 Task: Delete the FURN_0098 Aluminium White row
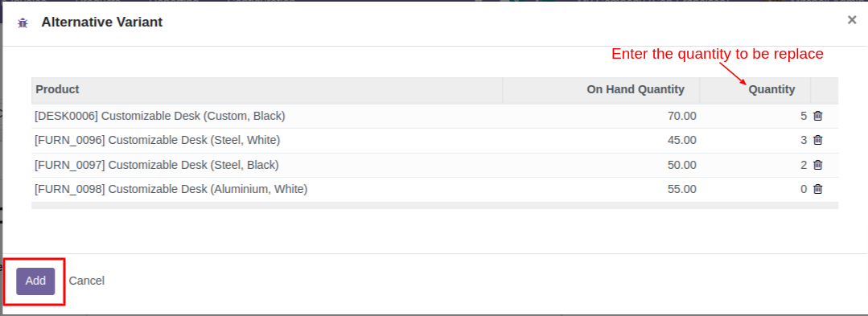(817, 189)
